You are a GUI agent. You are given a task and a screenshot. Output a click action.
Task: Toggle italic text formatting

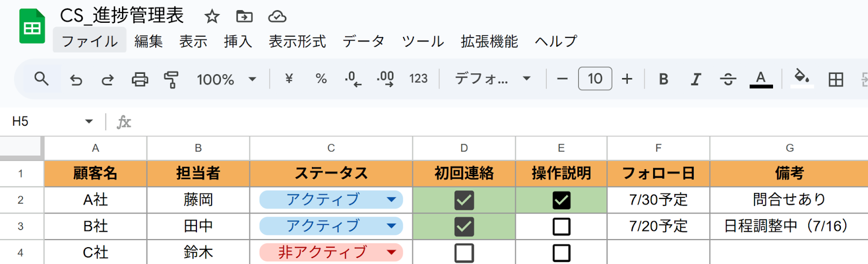695,79
